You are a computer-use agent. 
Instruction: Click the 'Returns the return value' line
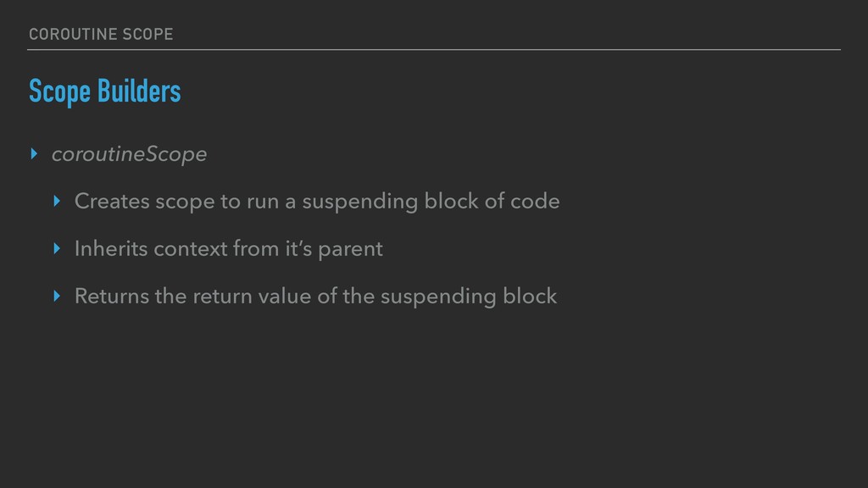[315, 297]
